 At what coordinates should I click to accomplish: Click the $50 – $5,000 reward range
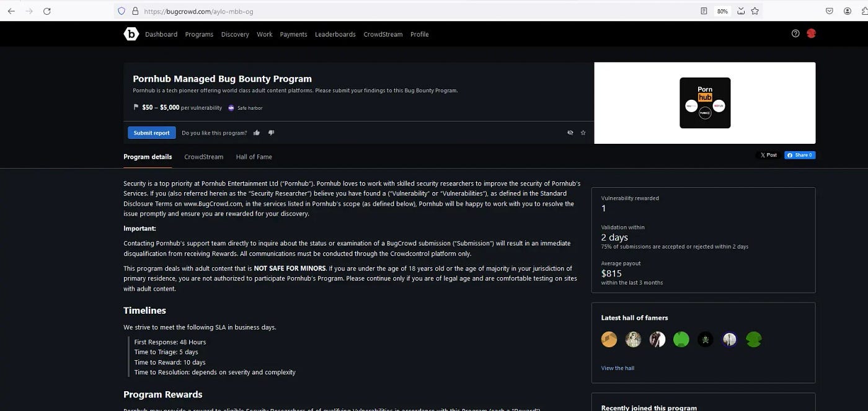(161, 107)
